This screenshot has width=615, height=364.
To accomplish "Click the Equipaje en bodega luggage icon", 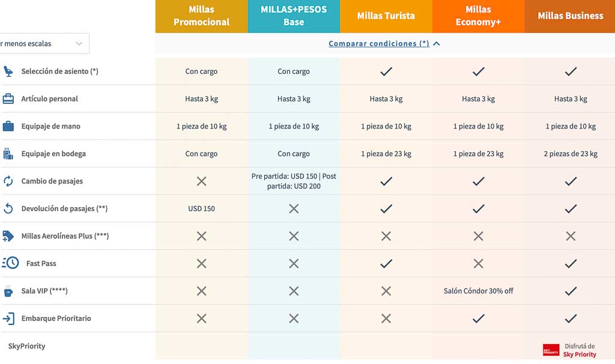I will click(8, 154).
